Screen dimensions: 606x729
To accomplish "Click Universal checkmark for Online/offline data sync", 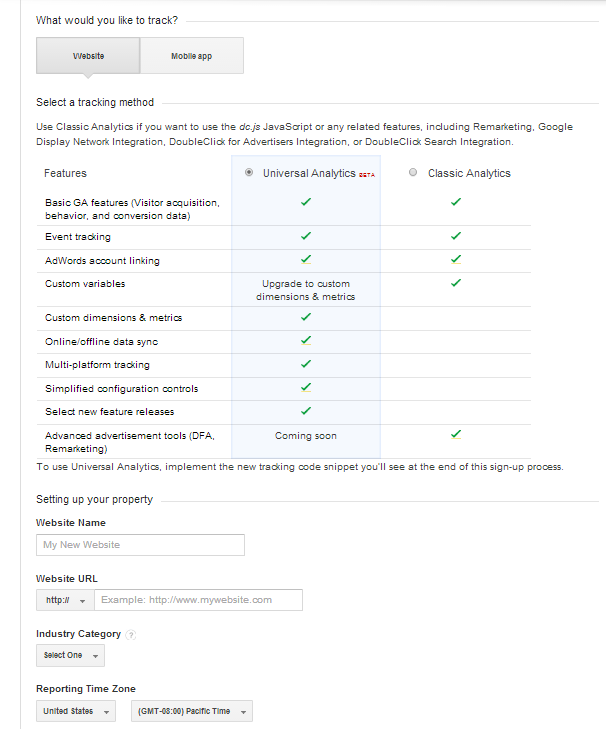I will coord(306,341).
